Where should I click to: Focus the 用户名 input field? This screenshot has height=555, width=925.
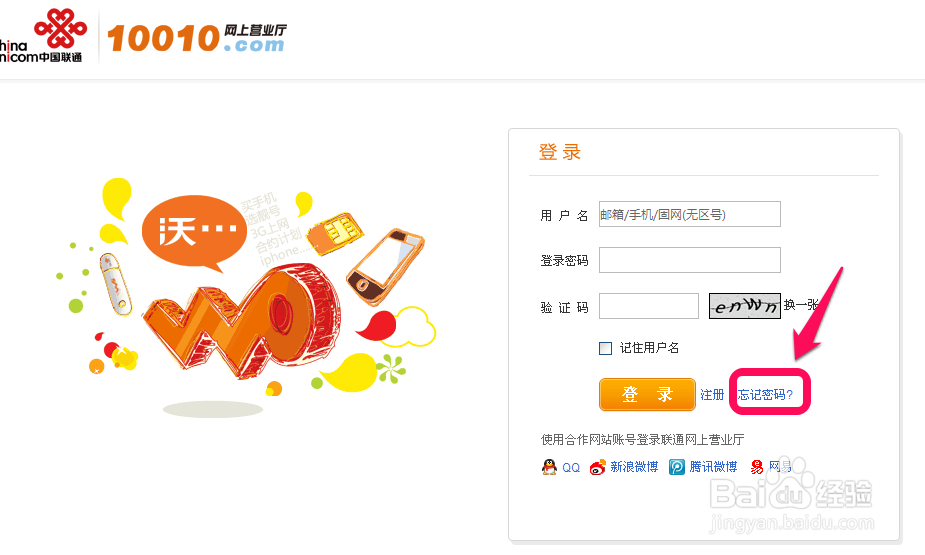click(690, 214)
